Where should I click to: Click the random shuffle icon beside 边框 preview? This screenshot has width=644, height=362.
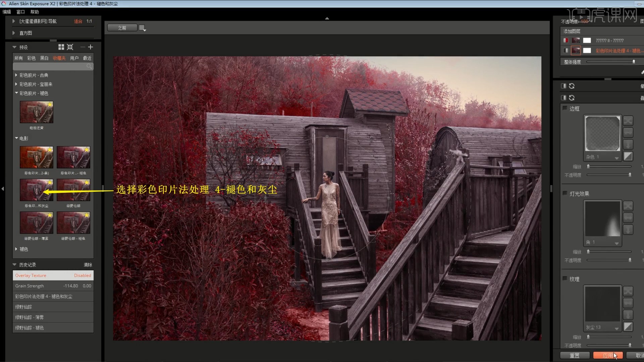click(628, 121)
